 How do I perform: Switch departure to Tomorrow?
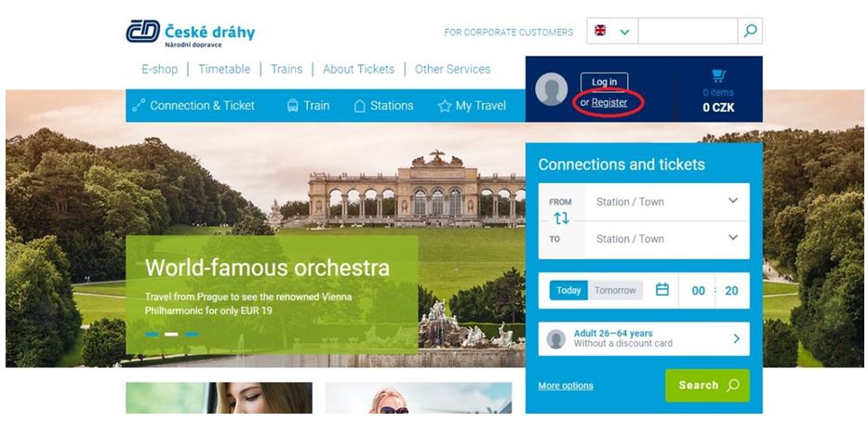point(615,290)
